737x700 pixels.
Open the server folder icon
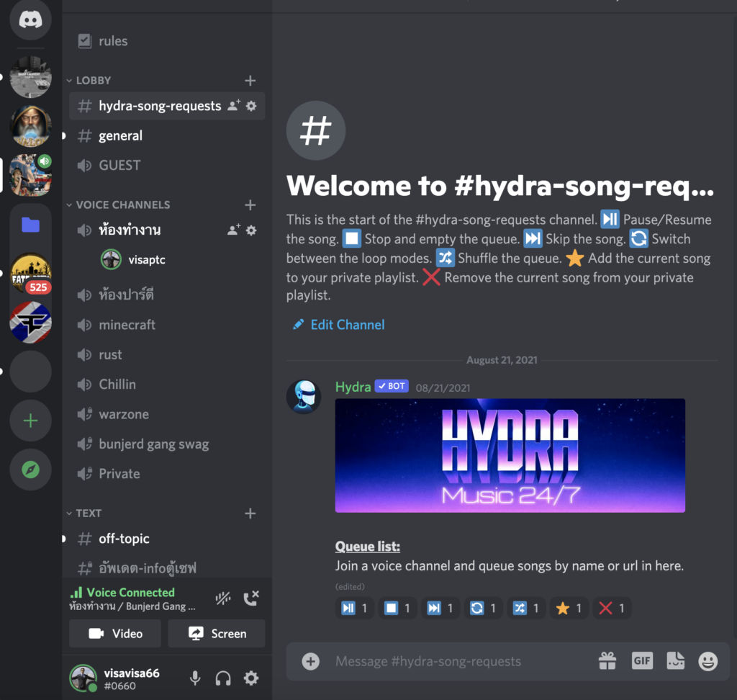tap(30, 225)
